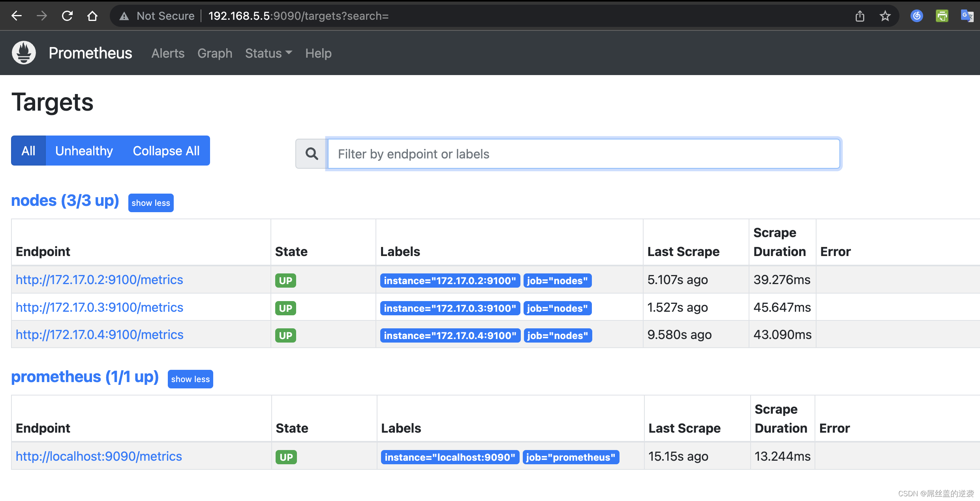Image resolution: width=980 pixels, height=501 pixels.
Task: Click the Prometheus flame logo icon
Action: point(24,53)
